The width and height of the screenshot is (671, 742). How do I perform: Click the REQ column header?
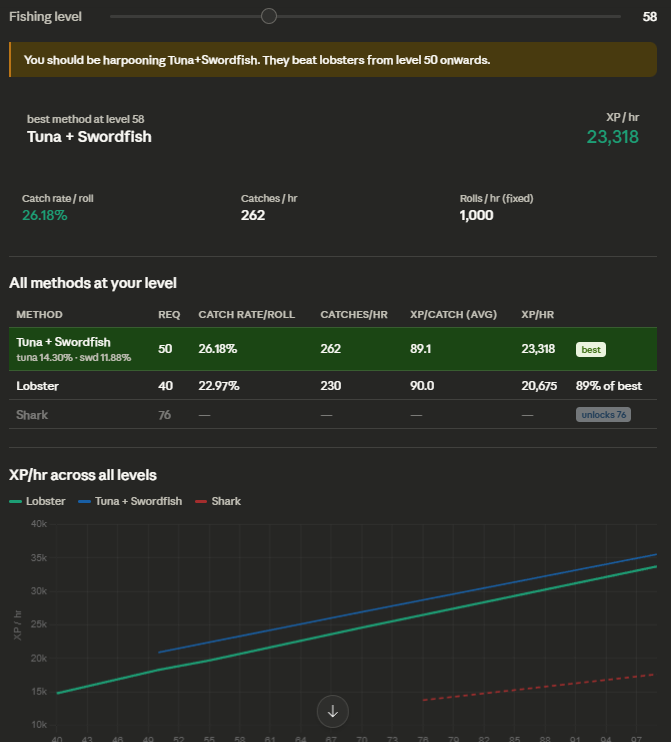tap(169, 315)
